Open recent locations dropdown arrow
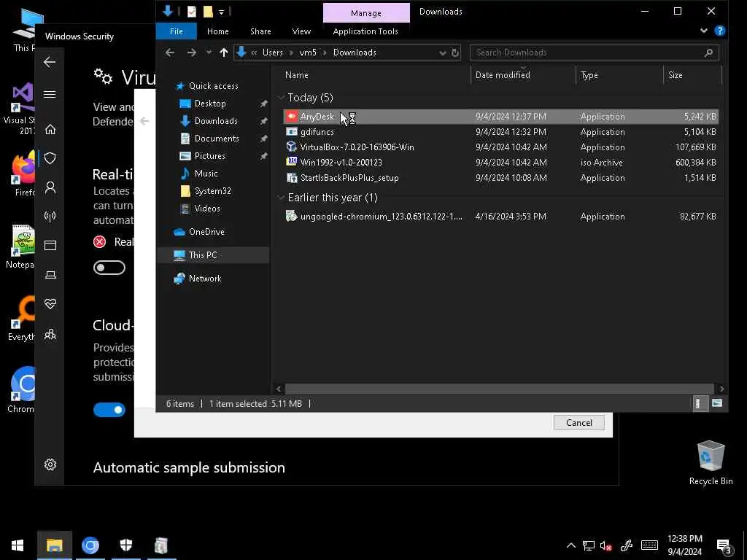747x560 pixels. (209, 52)
